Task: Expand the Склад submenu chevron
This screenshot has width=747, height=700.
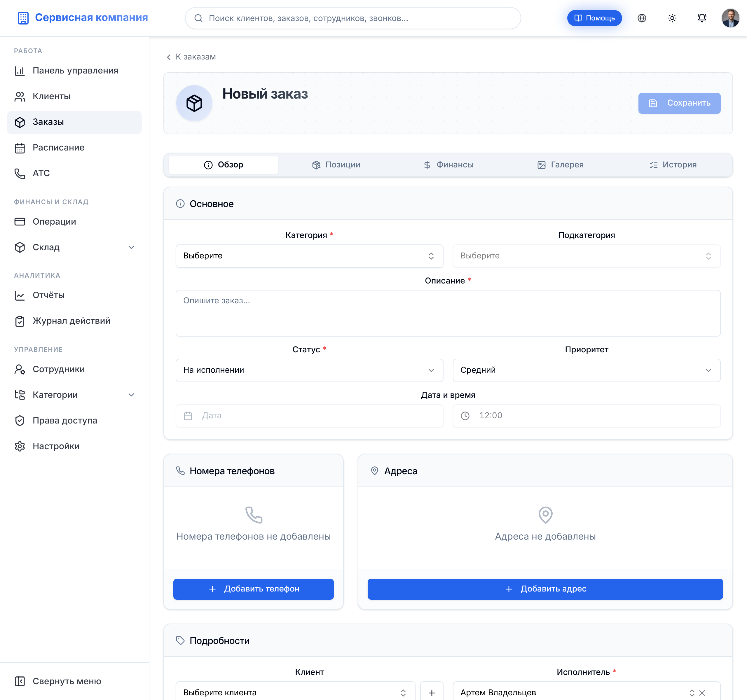Action: 131,247
